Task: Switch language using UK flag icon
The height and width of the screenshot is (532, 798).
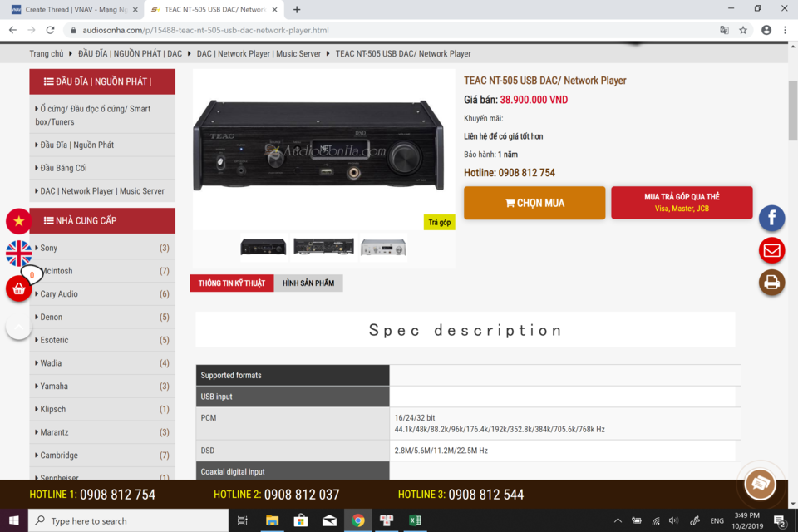Action: (19, 253)
